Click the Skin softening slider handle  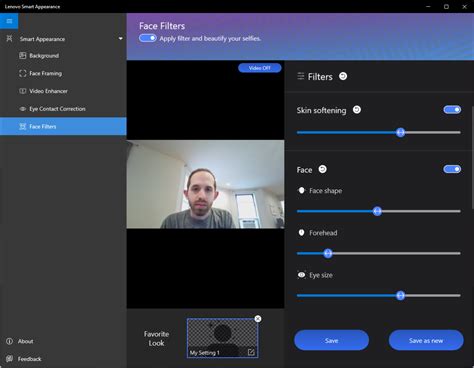[x=401, y=132]
